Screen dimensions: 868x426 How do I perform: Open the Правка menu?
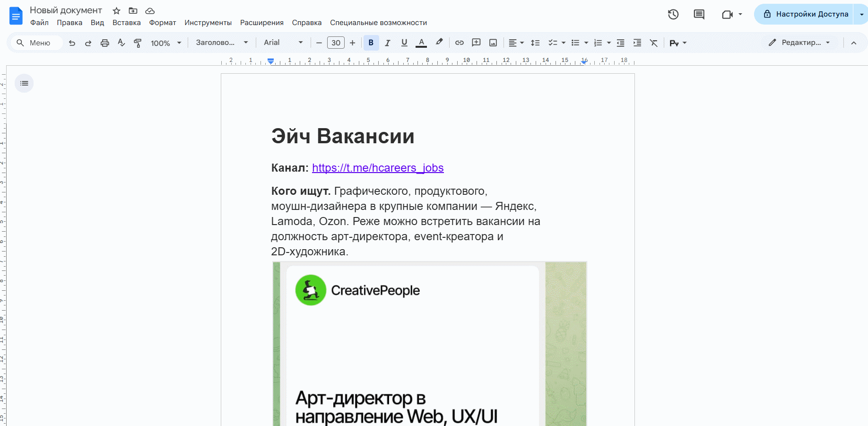pyautogui.click(x=69, y=23)
